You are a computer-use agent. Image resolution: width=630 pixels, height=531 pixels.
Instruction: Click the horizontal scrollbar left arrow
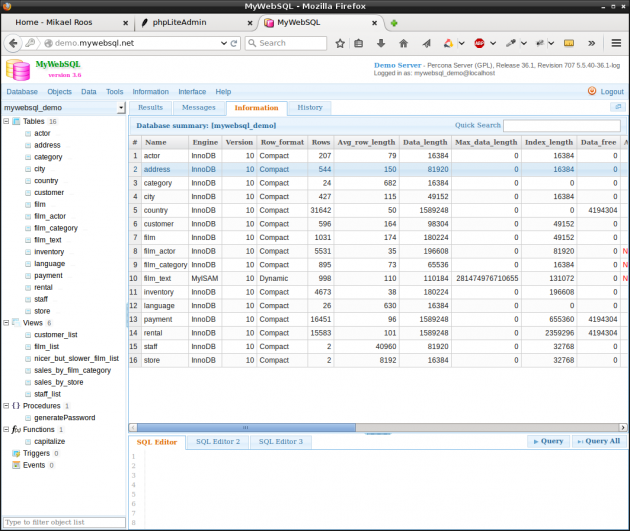(133, 427)
